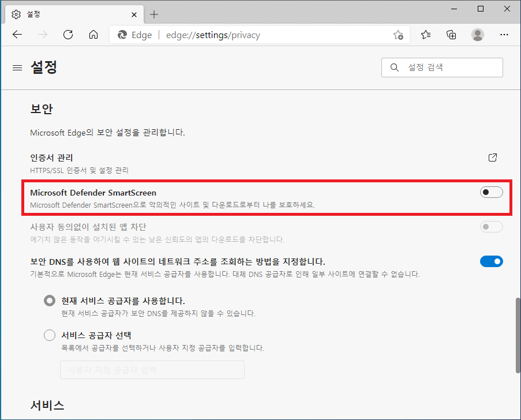Click the HTTPS/SSL 인증서 및 설정 관리 text

click(79, 170)
